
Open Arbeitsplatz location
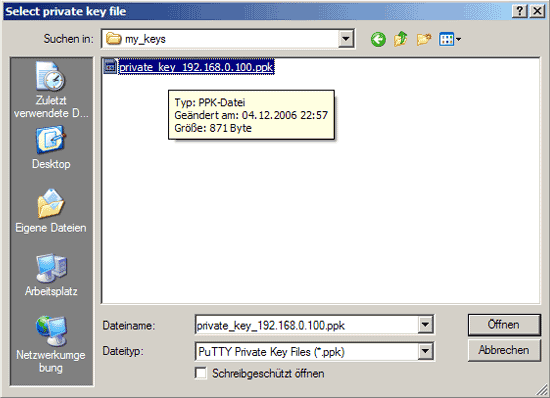[x=51, y=275]
